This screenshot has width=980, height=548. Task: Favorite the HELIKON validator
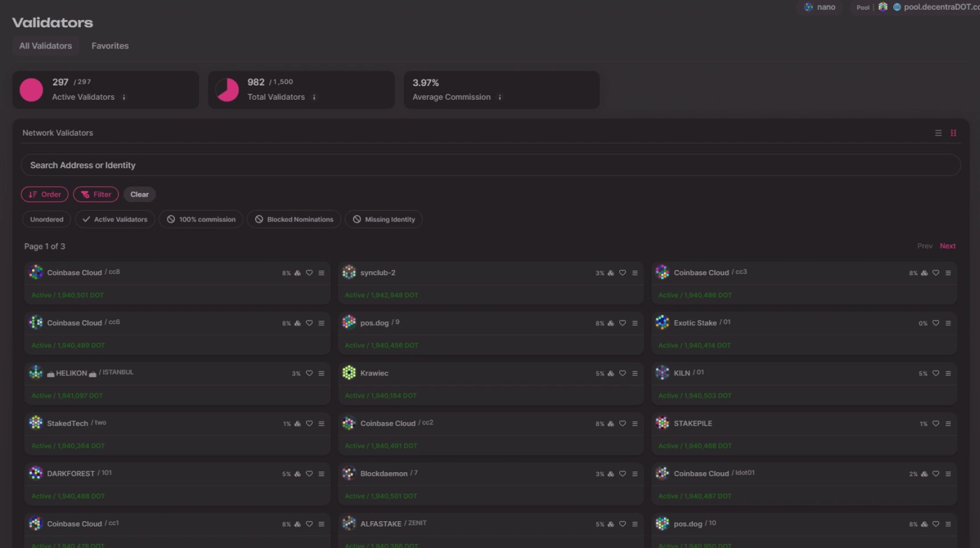click(x=309, y=374)
